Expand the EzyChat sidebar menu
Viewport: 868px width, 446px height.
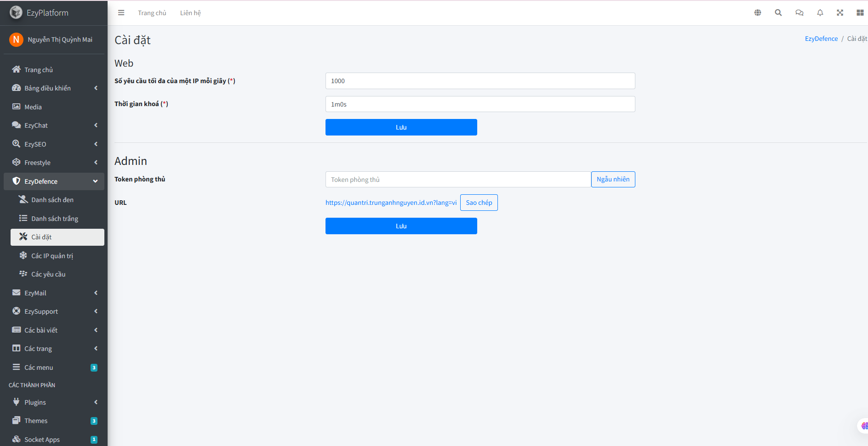tap(36, 125)
